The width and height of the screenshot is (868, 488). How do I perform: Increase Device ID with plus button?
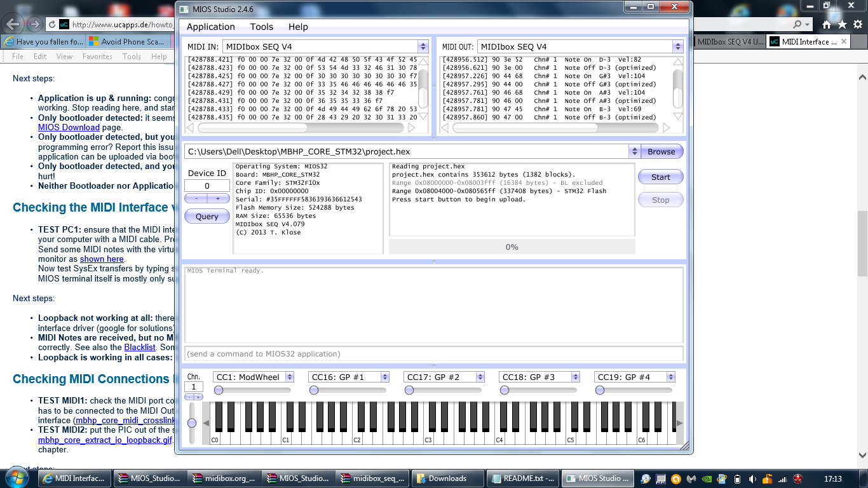coord(218,198)
